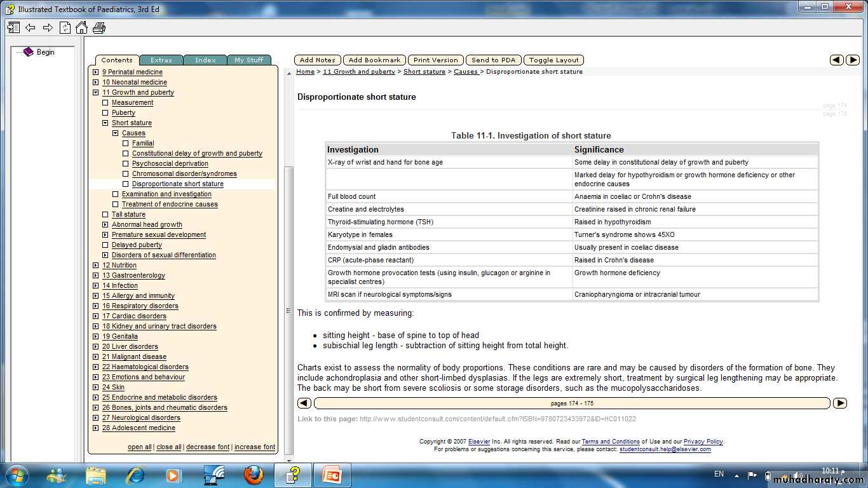Switch to the Index tab
Screen dimensions: 868x488
(205, 60)
